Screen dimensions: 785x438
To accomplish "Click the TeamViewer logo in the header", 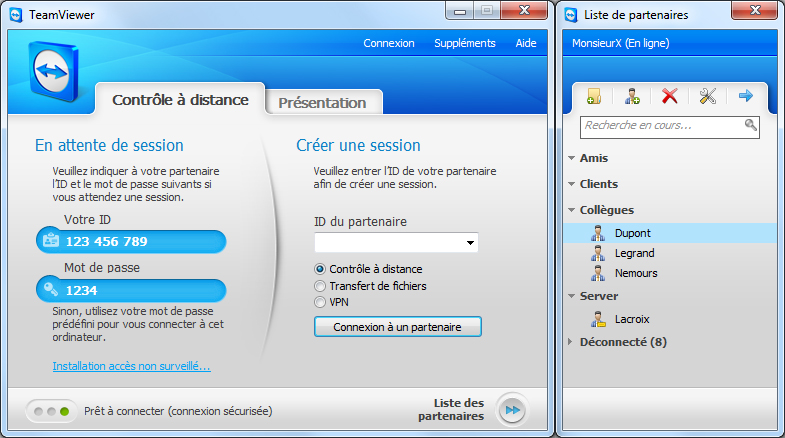I will (x=54, y=72).
